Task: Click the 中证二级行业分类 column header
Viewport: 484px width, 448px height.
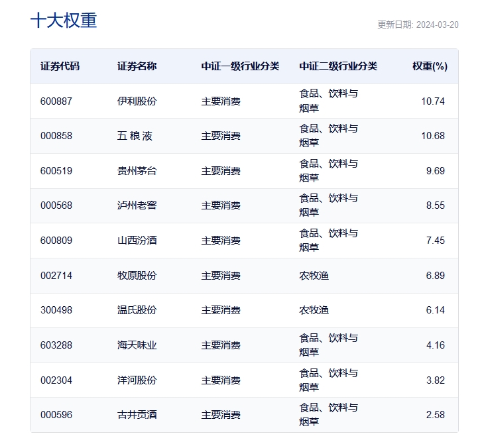Action: 338,66
